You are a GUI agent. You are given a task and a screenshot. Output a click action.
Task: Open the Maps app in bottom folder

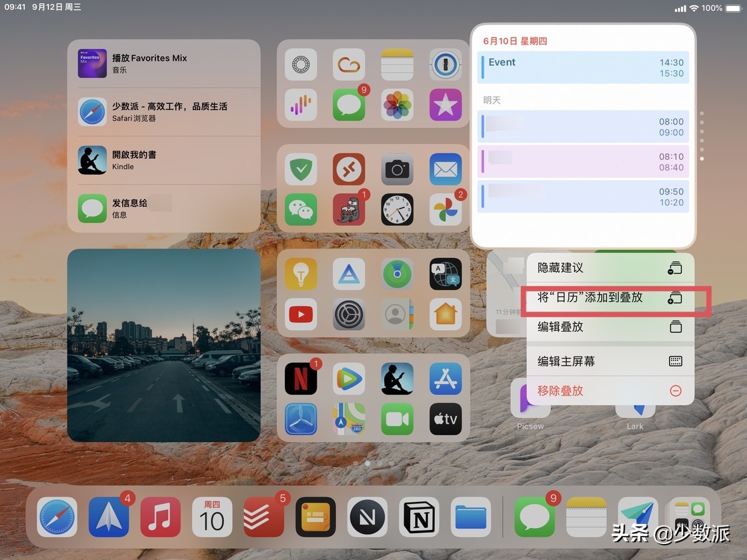(x=349, y=419)
